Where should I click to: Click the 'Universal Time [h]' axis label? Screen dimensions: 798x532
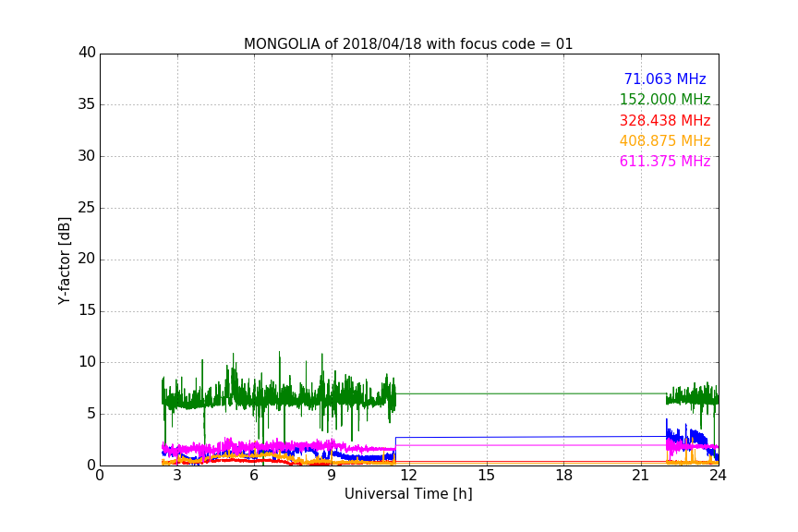pos(408,494)
